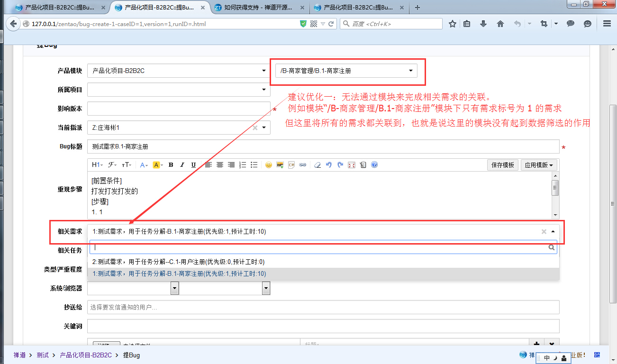Undo the last editor action
Screen dimensions: 617x364
(329, 165)
